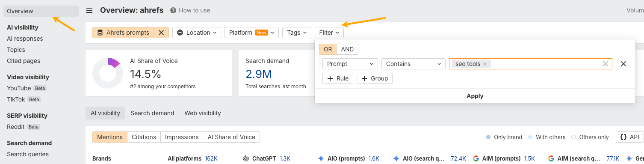
Task: Open the hamburger menu icon
Action: pos(89,10)
